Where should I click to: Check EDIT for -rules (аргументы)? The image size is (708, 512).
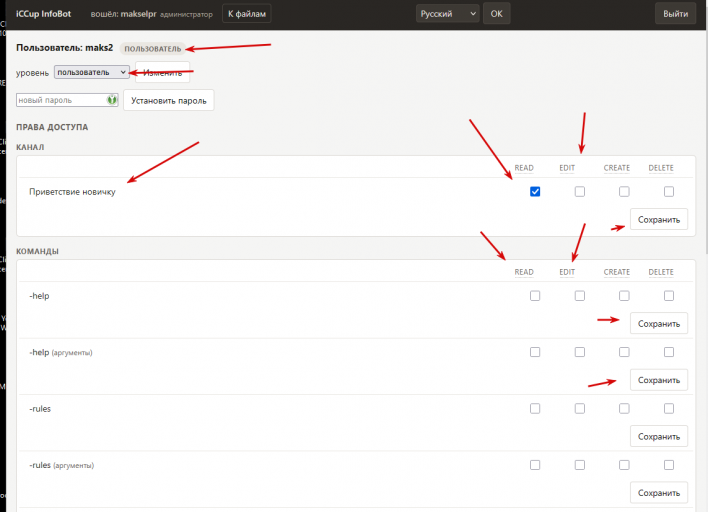(580, 465)
